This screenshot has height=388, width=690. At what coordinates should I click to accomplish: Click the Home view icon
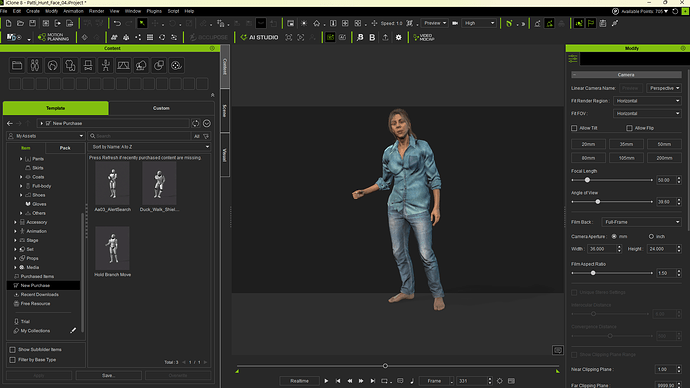click(x=316, y=23)
